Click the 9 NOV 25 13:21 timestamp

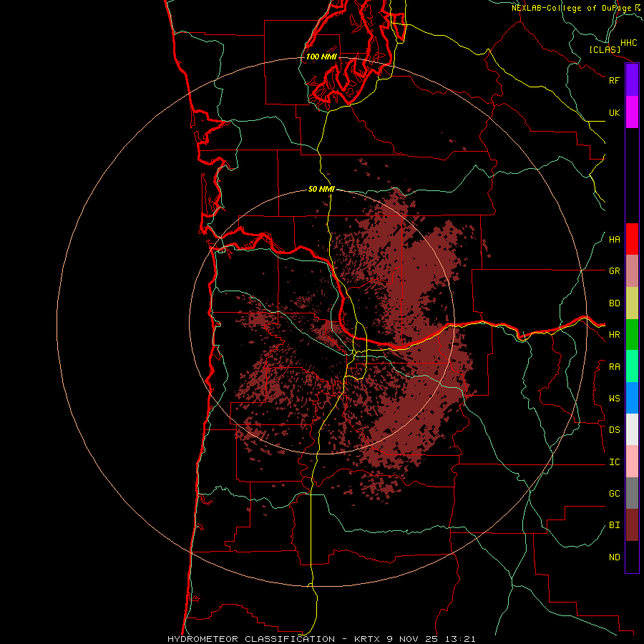[431, 639]
